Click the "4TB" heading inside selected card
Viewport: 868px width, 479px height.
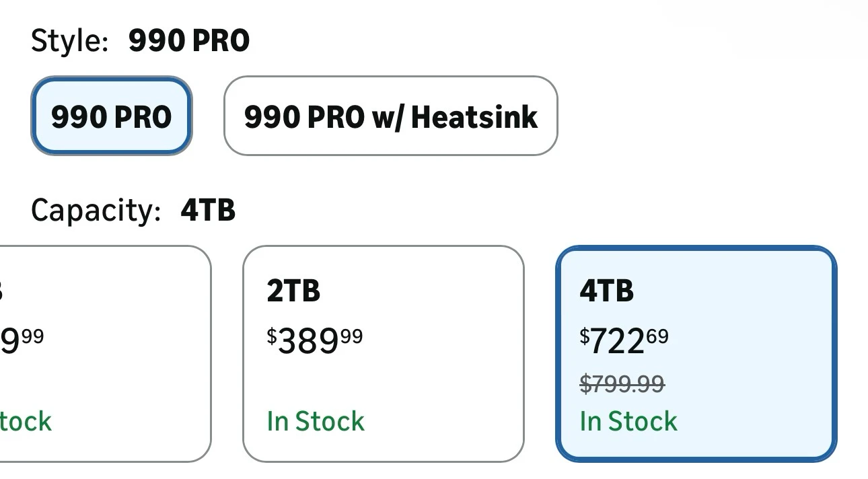pyautogui.click(x=606, y=291)
